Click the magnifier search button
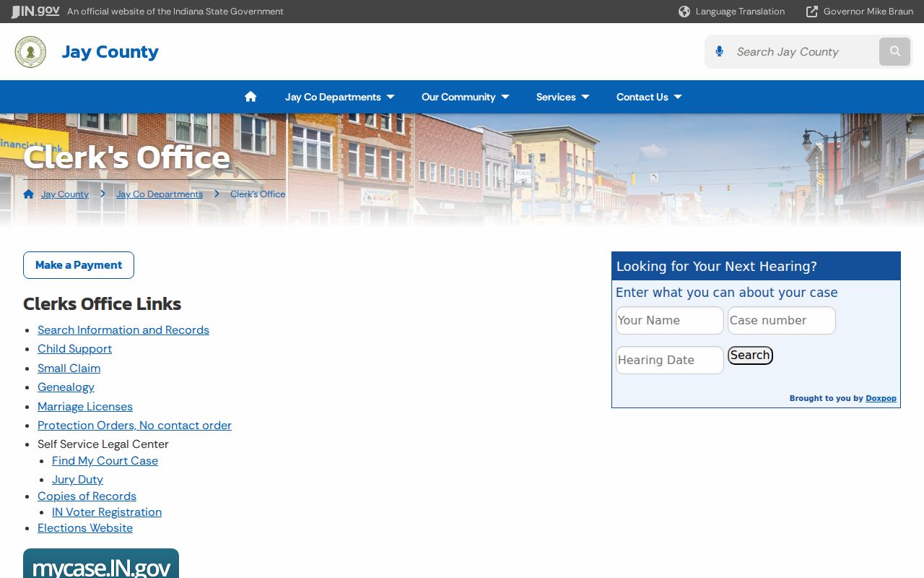 click(895, 52)
